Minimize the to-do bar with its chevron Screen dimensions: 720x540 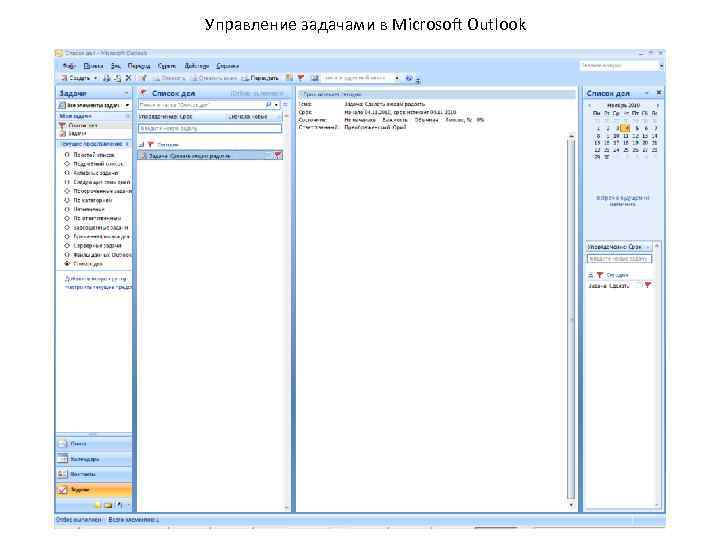647,93
